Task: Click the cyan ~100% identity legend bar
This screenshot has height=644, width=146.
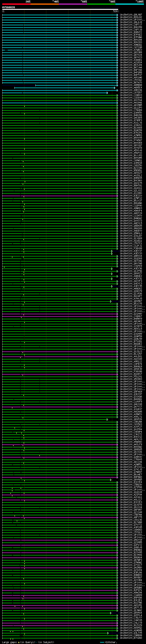Action: pyautogui.click(x=130, y=4)
